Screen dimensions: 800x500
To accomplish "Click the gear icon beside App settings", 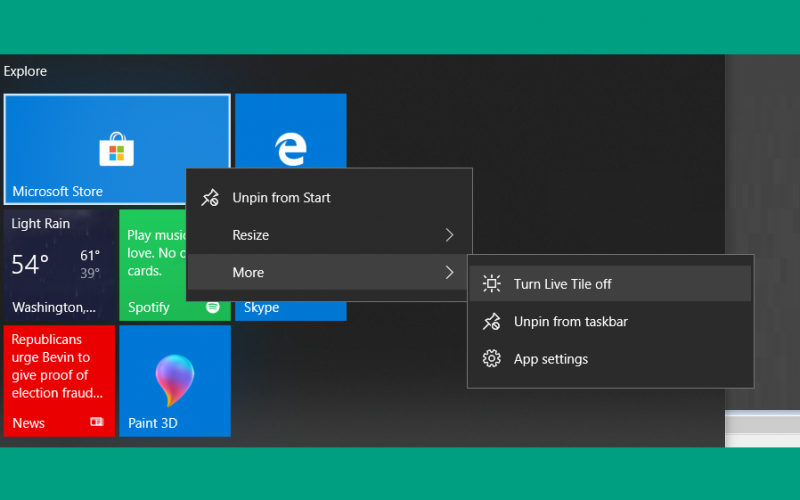I will (491, 359).
